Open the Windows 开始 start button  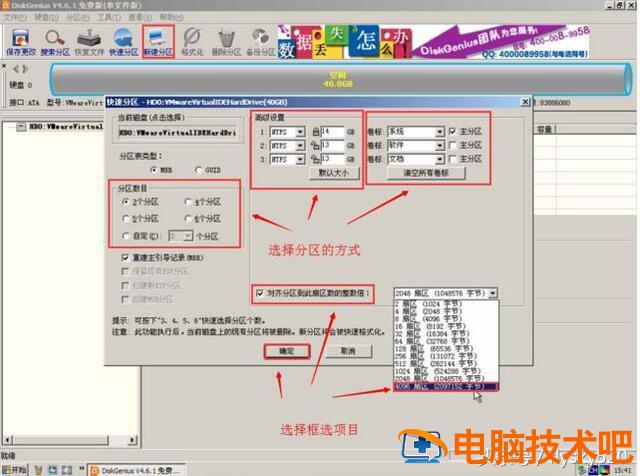coord(13,470)
